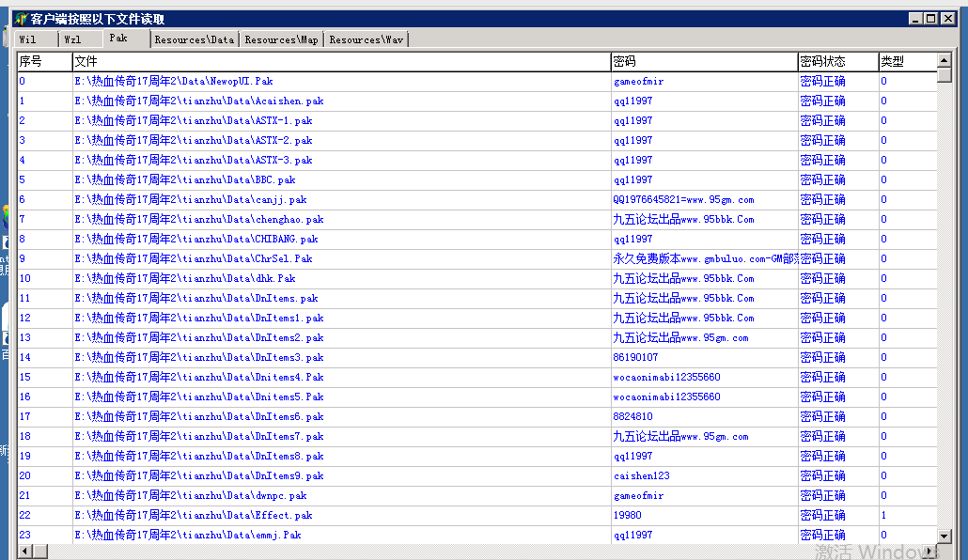Open the Resources\Data tab
968x560 pixels.
(x=195, y=39)
